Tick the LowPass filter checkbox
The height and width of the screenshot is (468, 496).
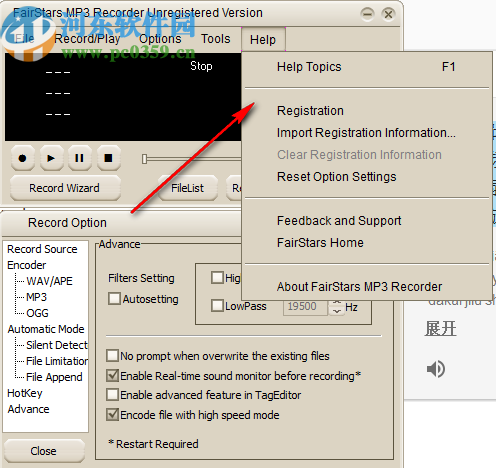pyautogui.click(x=217, y=306)
